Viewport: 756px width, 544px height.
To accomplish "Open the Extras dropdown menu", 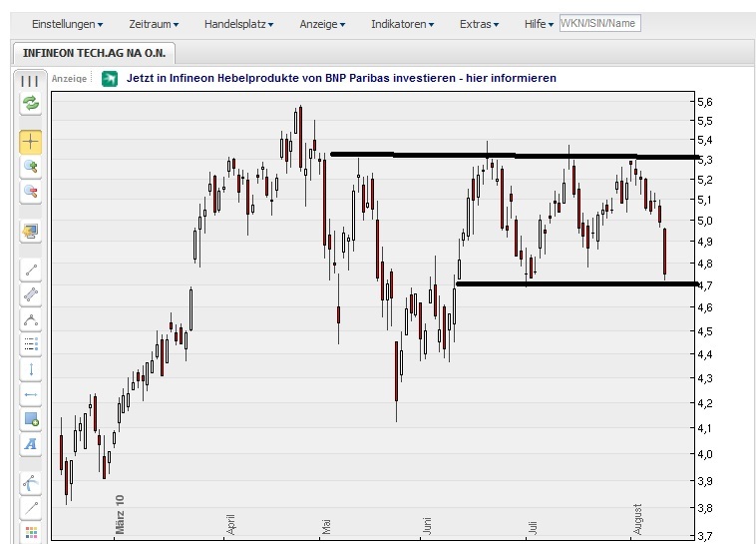I will point(479,24).
